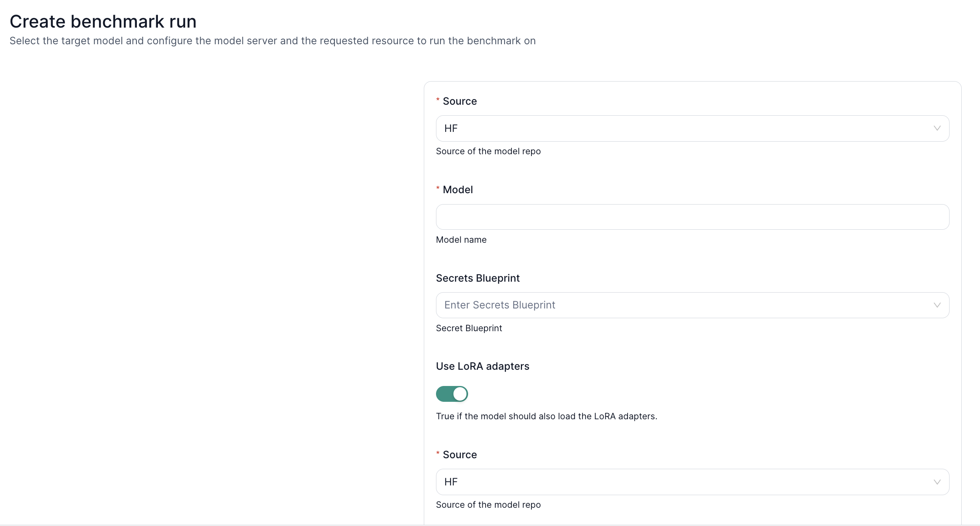The height and width of the screenshot is (526, 980).
Task: Open the Enter Secrets Blueprint dropdown
Action: [690, 305]
